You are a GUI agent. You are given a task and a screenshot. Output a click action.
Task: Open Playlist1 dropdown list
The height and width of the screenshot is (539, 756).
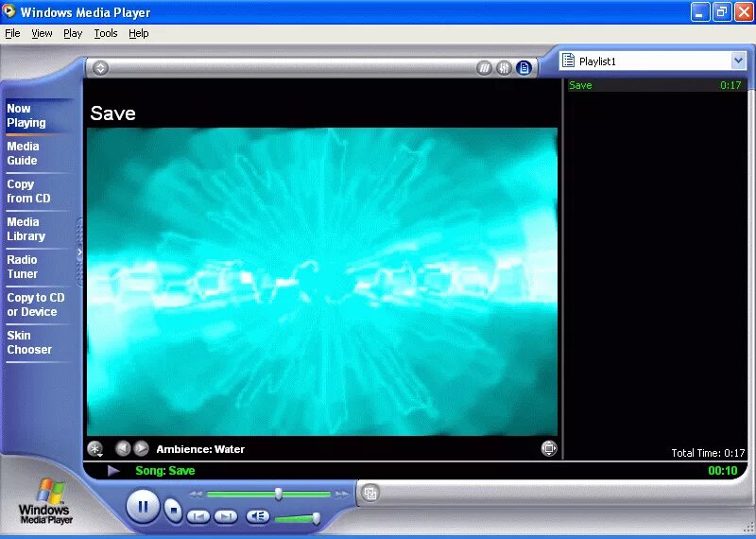738,61
